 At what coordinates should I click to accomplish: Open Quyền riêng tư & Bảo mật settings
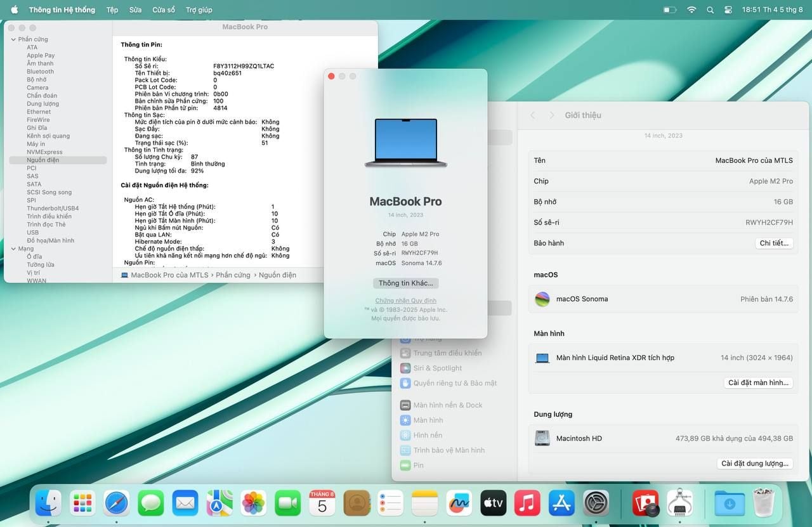pos(449,384)
